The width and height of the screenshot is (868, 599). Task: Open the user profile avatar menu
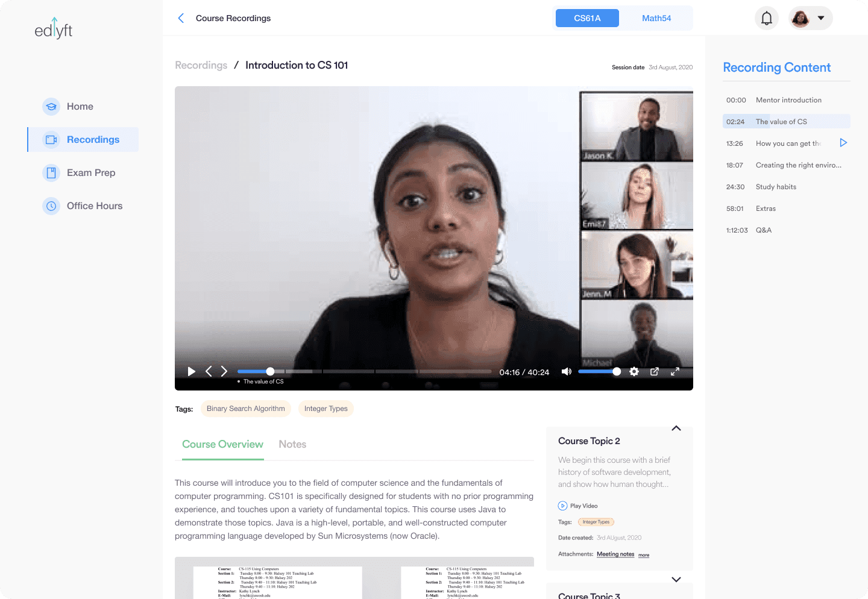pos(811,18)
